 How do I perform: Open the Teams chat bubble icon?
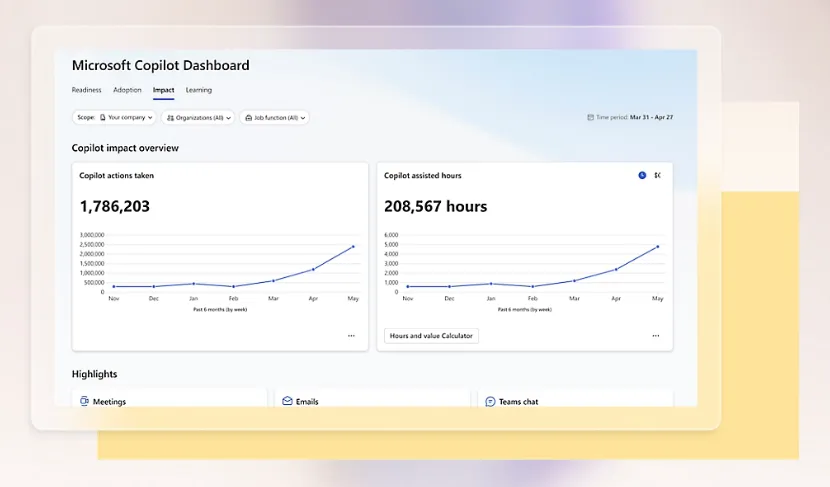(490, 402)
